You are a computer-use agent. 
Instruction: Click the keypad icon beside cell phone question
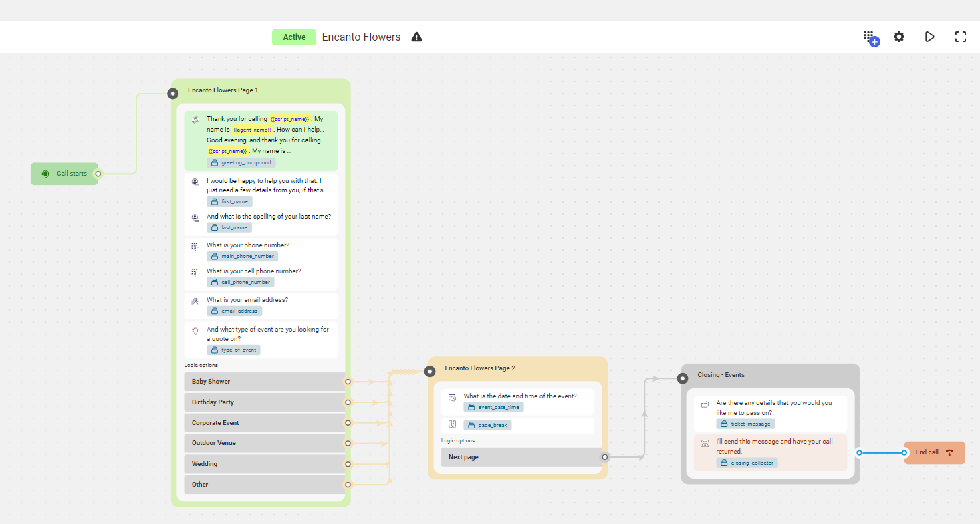[x=195, y=272]
